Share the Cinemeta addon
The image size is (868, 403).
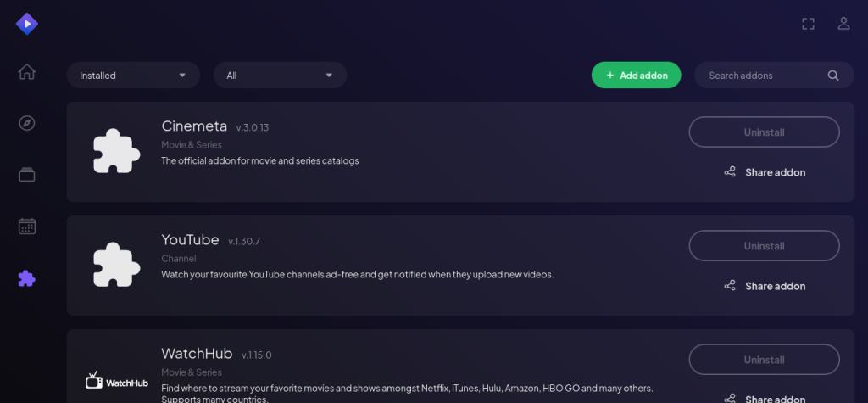[x=764, y=172]
